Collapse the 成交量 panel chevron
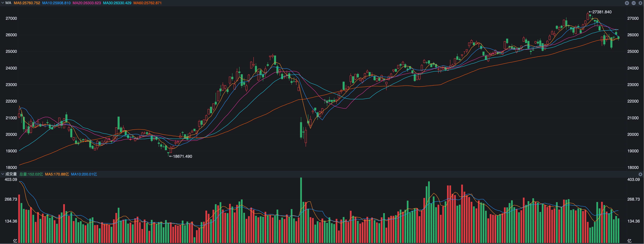This screenshot has width=644, height=244. click(3, 174)
